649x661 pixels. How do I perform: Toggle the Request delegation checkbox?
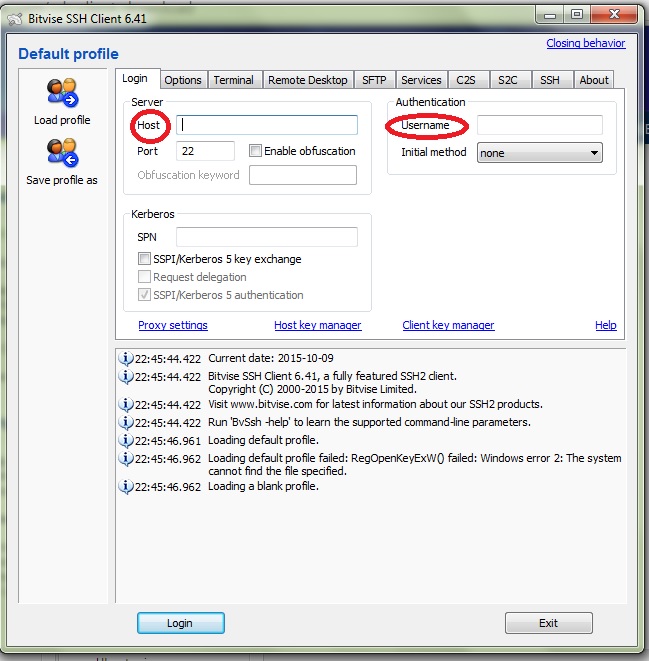pos(144,277)
